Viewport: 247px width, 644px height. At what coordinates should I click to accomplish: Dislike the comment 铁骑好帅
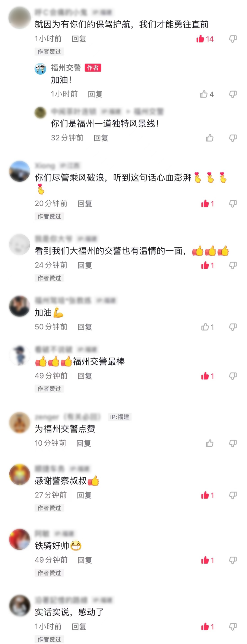point(233,560)
